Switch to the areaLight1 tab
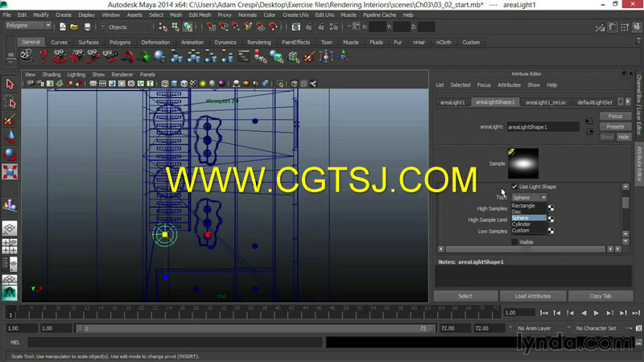The width and height of the screenshot is (644, 362). tap(452, 102)
